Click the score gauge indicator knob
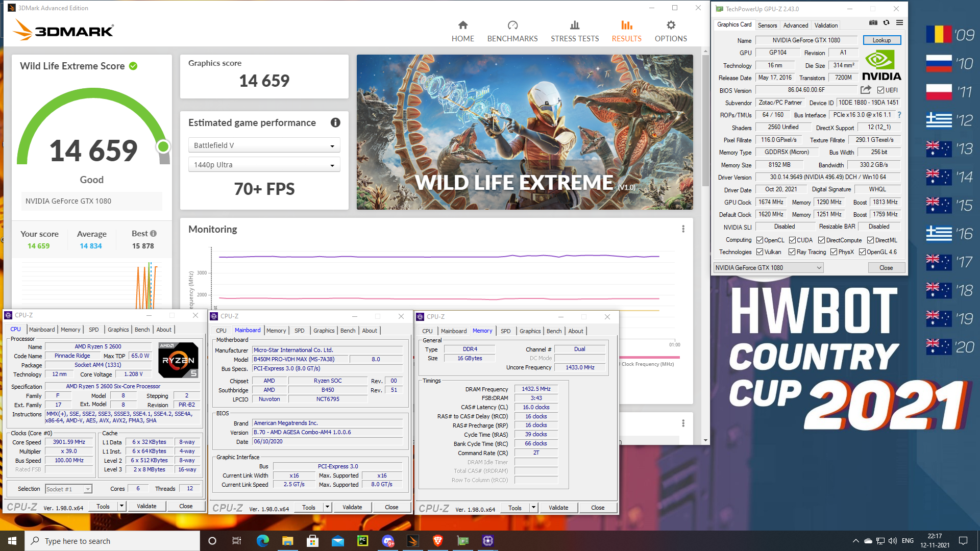 [x=163, y=147]
